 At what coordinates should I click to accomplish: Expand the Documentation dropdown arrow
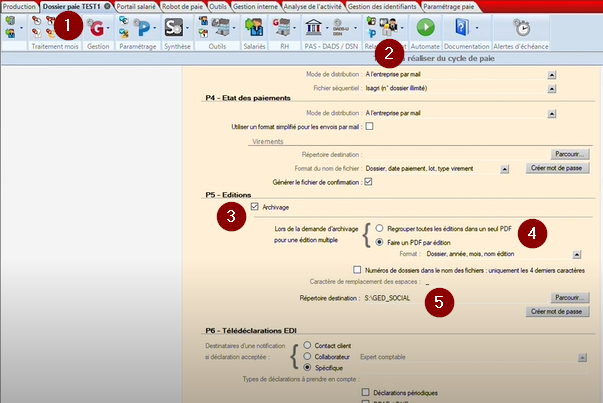(477, 28)
